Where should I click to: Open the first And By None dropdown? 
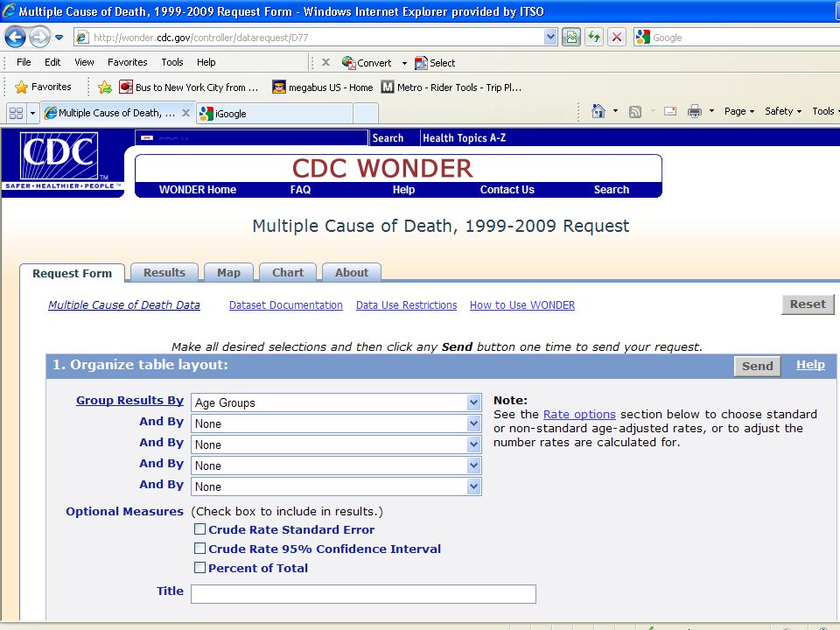pyautogui.click(x=336, y=423)
